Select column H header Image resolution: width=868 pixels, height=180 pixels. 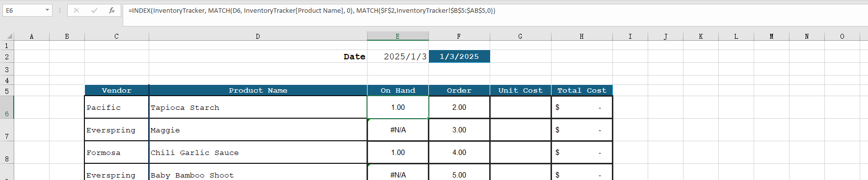(581, 36)
